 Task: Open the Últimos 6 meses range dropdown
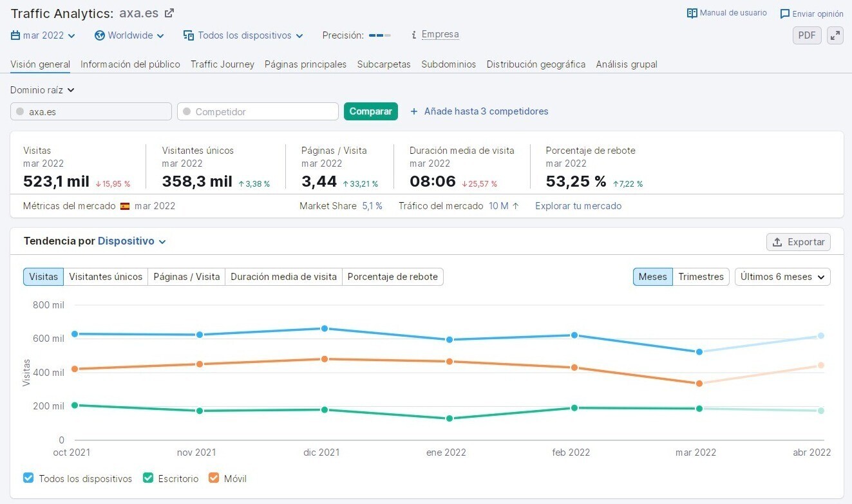click(782, 277)
